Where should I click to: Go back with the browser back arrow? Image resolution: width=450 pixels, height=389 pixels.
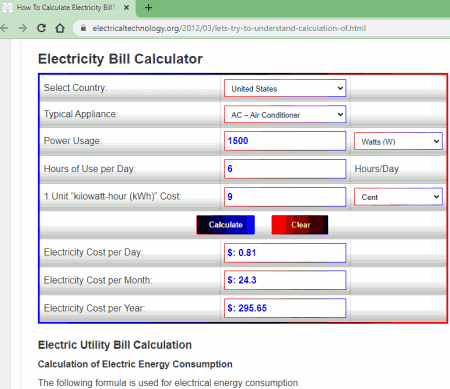pos(4,28)
